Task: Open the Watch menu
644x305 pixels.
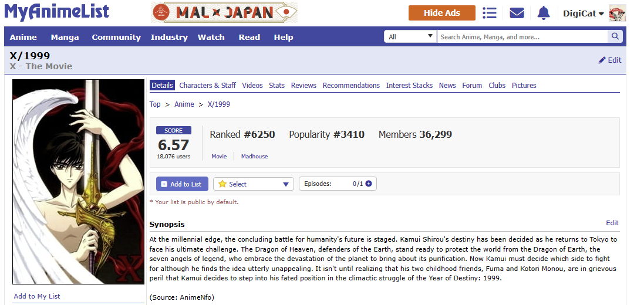Action: click(211, 37)
